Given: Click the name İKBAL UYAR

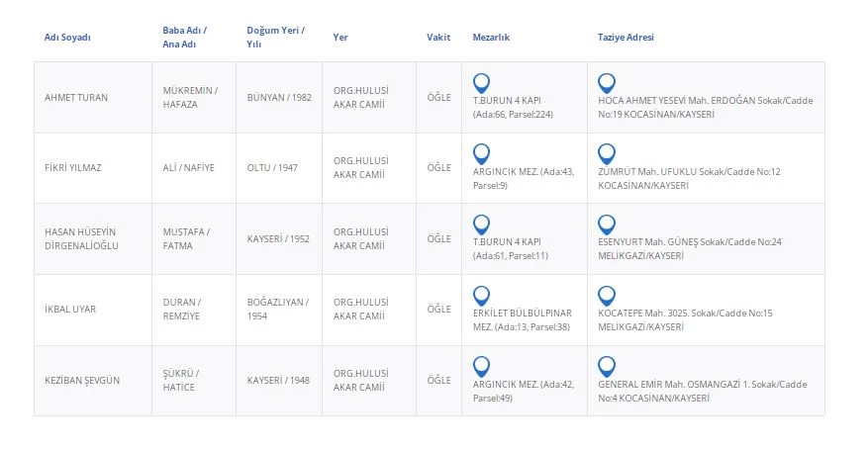Looking at the screenshot, I should (70, 310).
